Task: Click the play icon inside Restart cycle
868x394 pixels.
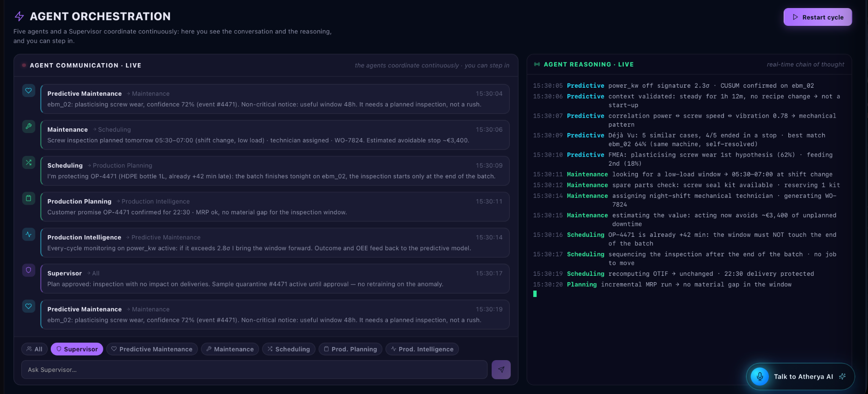Action: 795,17
